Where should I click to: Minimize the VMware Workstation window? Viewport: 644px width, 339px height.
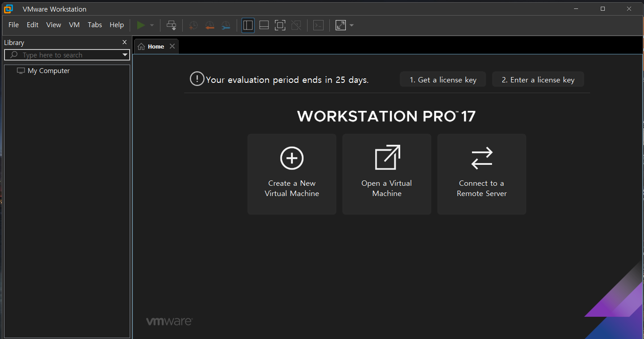point(577,9)
